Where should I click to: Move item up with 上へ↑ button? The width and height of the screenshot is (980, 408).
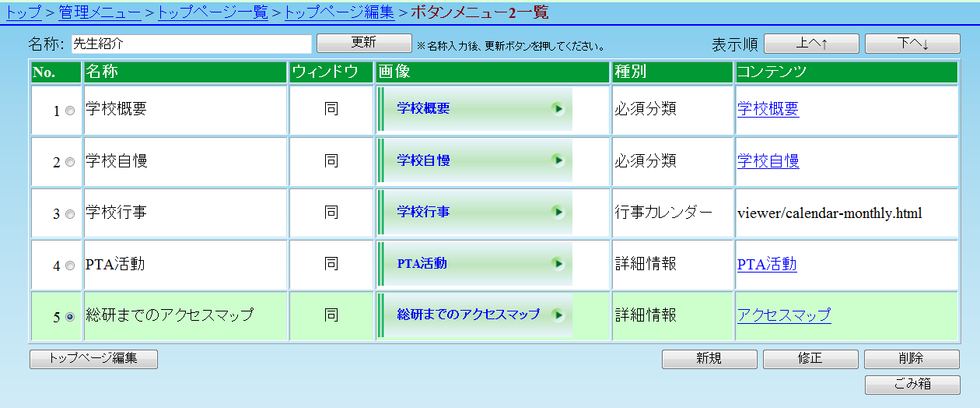pos(811,44)
